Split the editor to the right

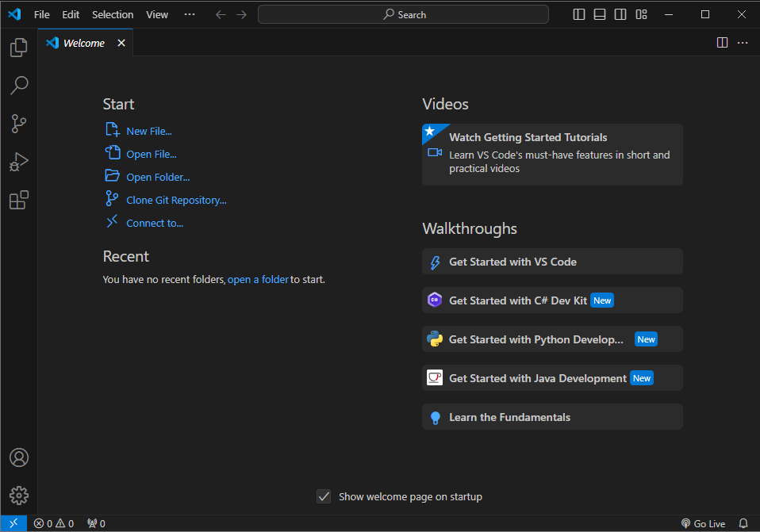coord(722,43)
